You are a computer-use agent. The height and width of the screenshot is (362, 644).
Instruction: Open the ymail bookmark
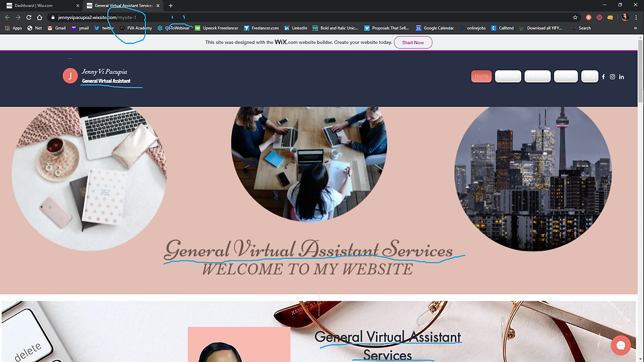point(80,28)
